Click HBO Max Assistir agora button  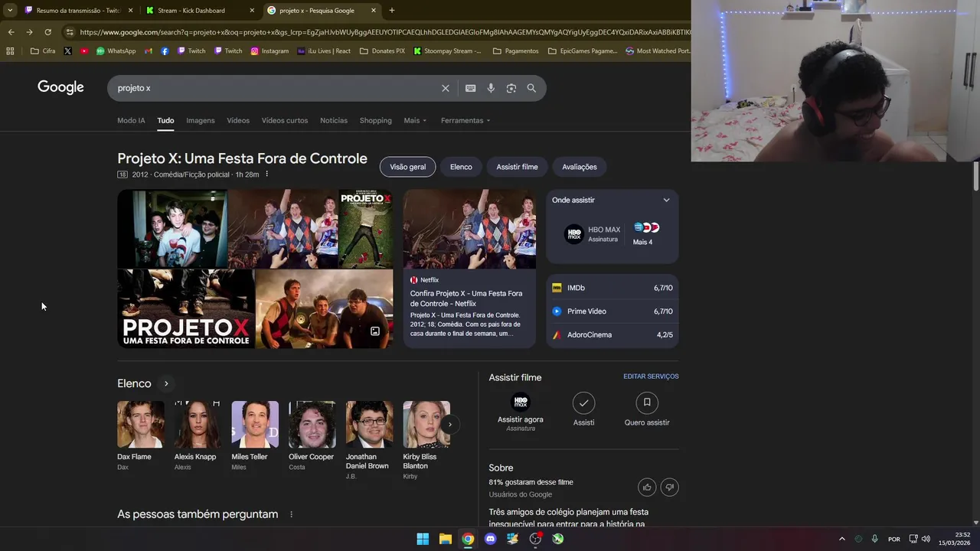pos(521,412)
